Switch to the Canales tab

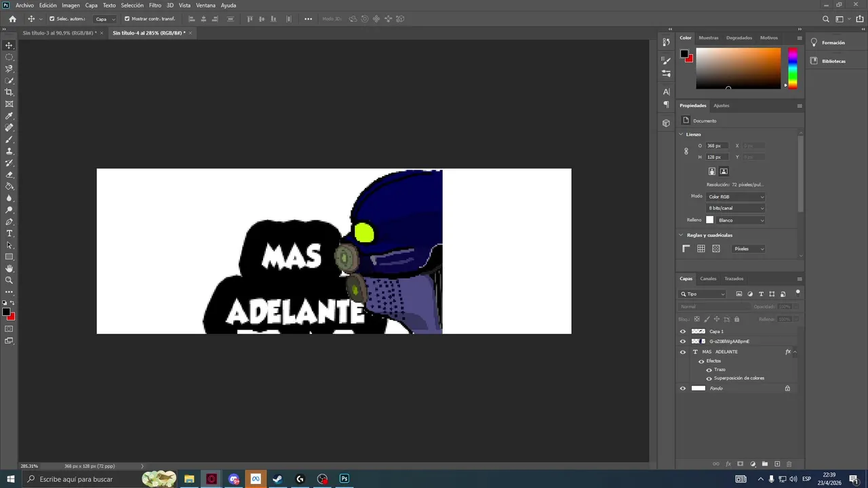pos(708,279)
